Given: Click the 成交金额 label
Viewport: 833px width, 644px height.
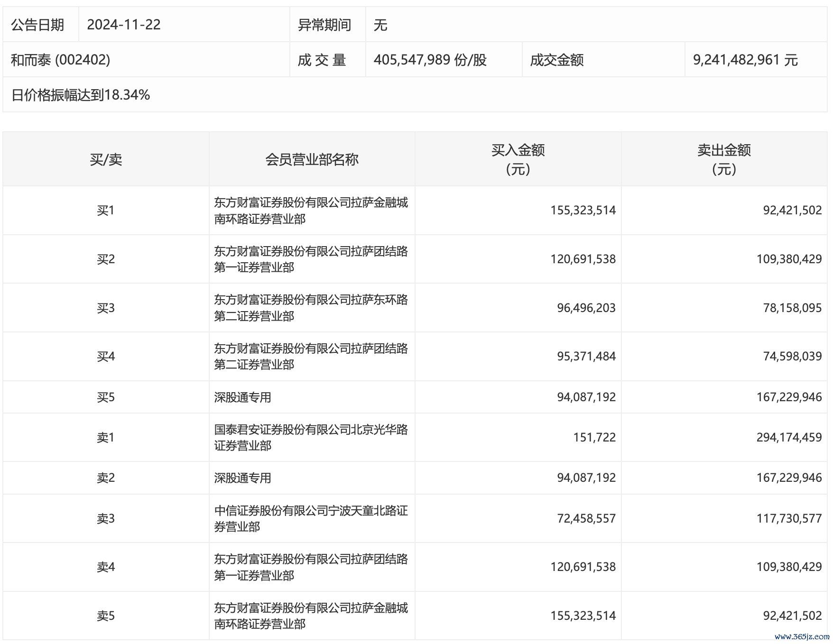Looking at the screenshot, I should [557, 60].
